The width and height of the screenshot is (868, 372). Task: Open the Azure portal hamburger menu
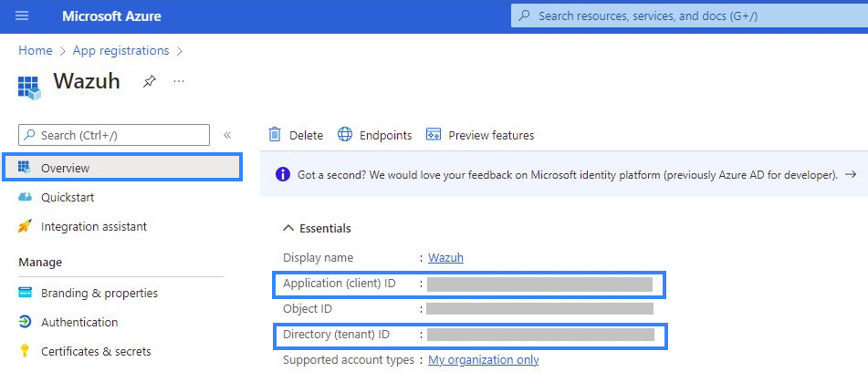(x=22, y=16)
